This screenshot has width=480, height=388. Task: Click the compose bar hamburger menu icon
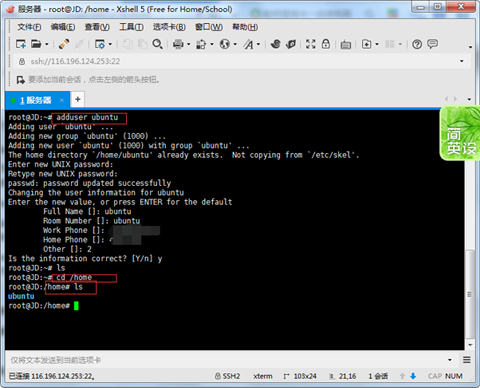[467, 360]
